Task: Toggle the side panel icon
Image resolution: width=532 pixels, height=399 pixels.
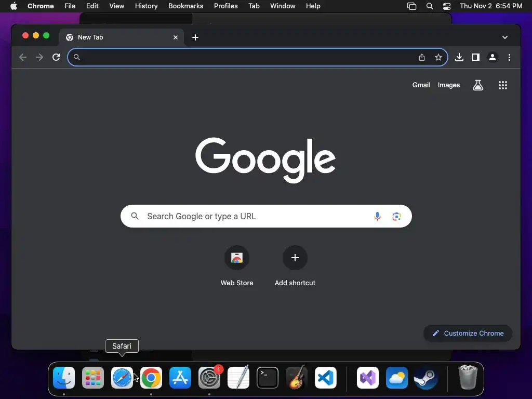Action: click(x=476, y=57)
